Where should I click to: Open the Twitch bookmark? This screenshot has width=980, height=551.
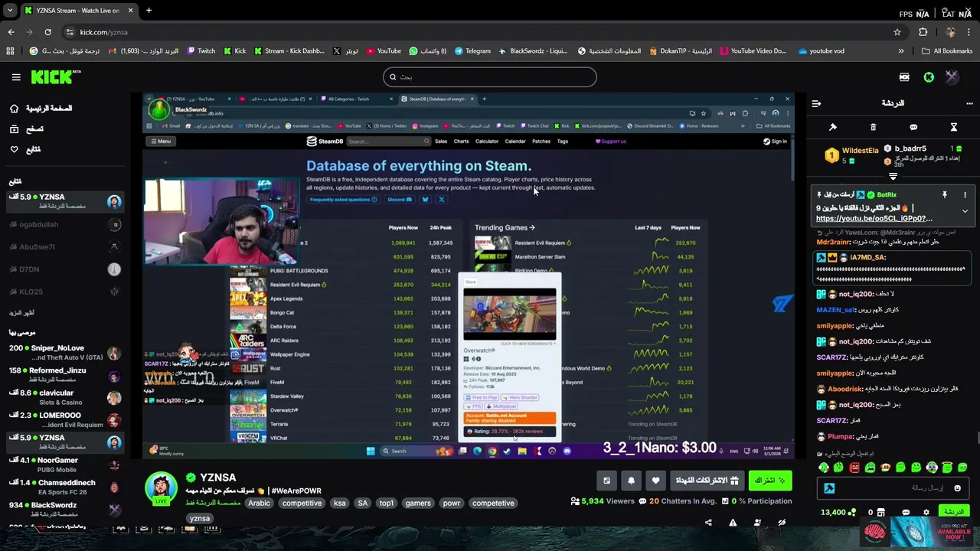(200, 51)
